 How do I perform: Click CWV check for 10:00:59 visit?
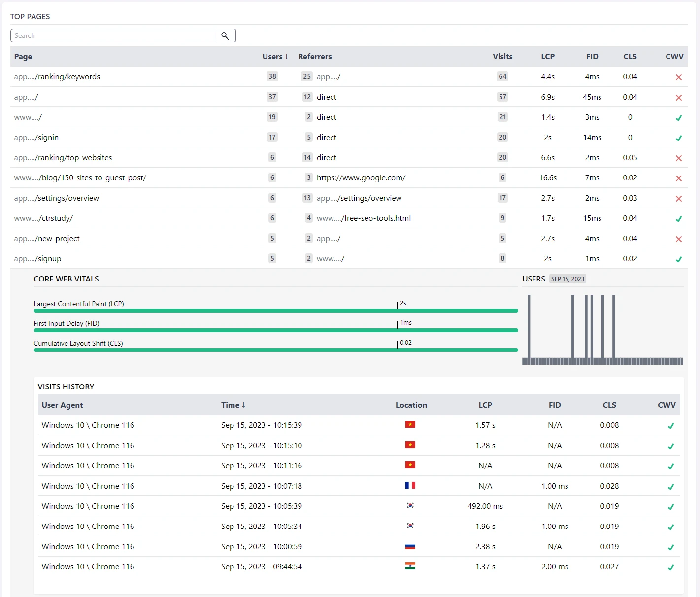click(x=671, y=547)
